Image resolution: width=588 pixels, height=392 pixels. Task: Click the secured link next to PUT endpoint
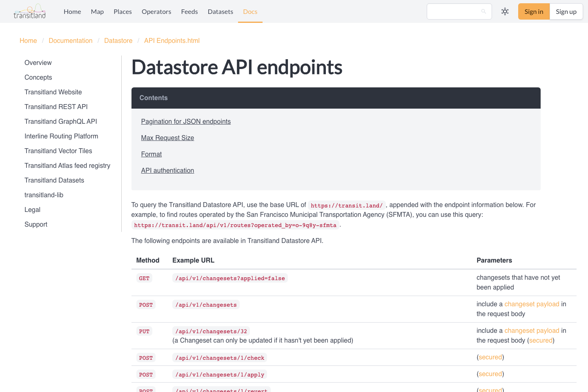[541, 340]
